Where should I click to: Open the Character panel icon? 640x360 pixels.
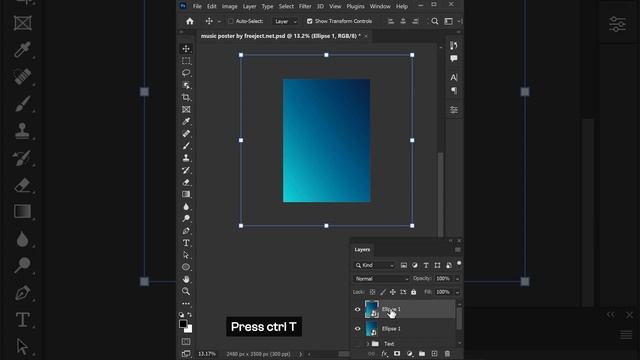coord(453,77)
